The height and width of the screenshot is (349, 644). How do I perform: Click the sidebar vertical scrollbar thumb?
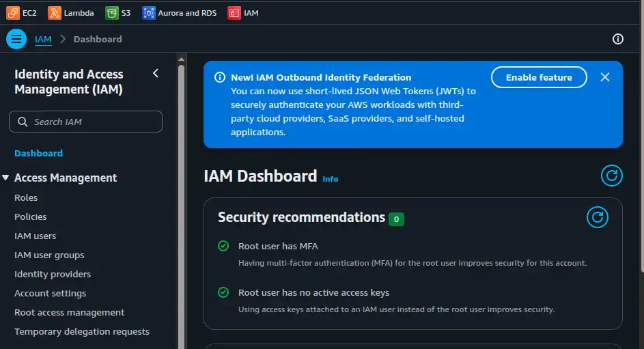181,206
